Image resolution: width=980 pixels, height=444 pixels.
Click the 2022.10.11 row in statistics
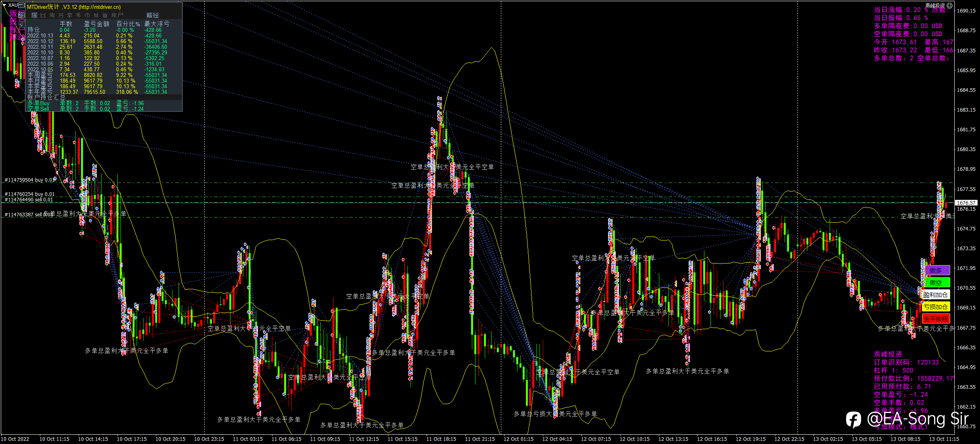pyautogui.click(x=97, y=47)
